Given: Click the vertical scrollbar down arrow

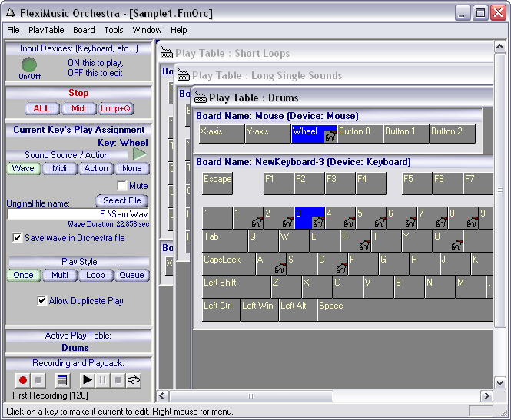Looking at the screenshot, I should pos(500,383).
